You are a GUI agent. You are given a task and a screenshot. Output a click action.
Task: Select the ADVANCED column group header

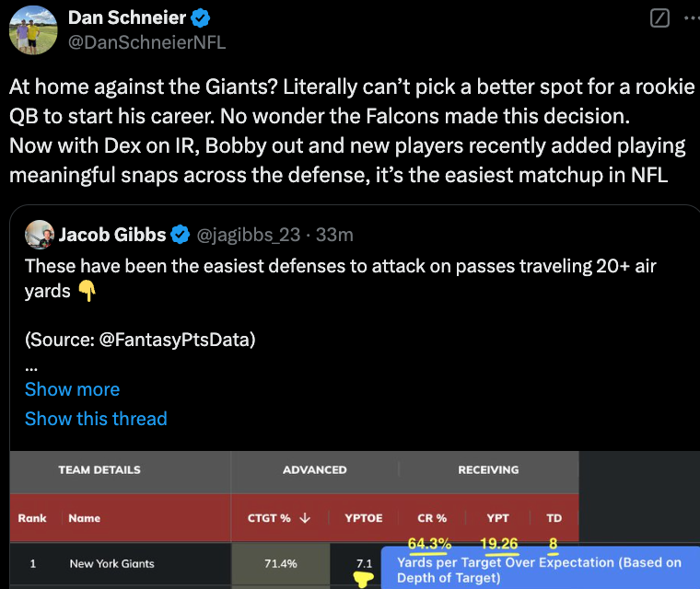click(x=315, y=470)
